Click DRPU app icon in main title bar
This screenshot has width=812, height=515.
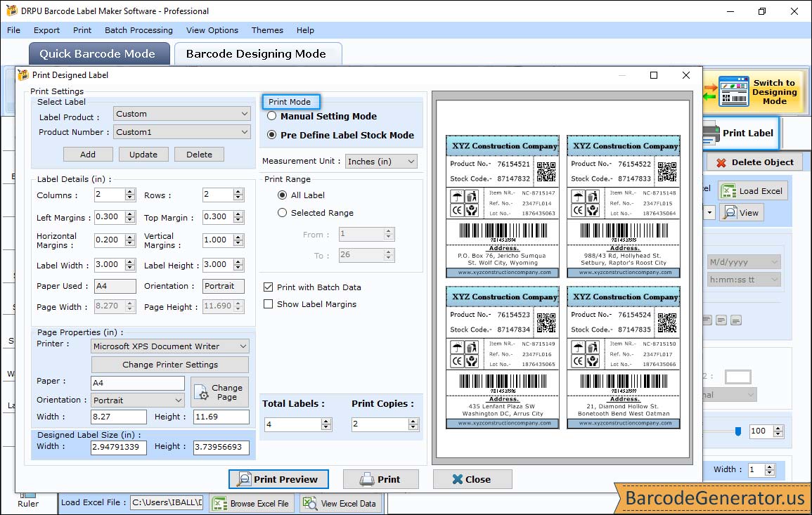pos(11,11)
